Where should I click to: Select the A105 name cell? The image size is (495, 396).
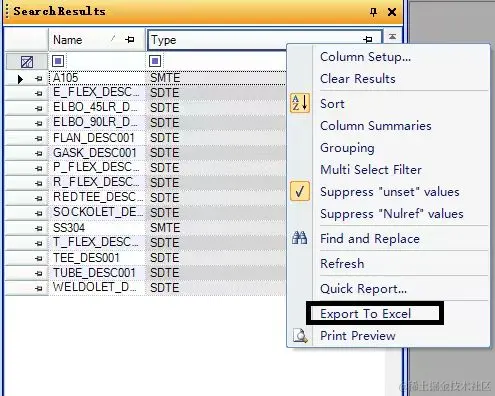pyautogui.click(x=97, y=78)
